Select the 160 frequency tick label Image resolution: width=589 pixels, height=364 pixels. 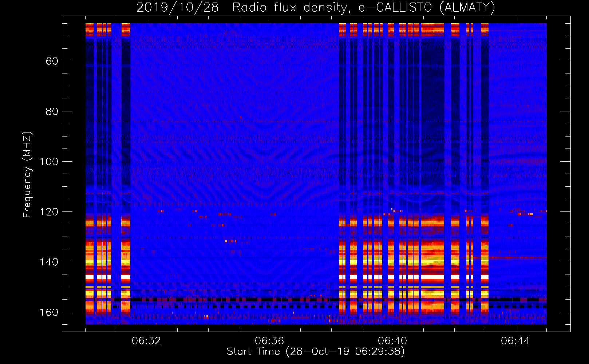pos(49,312)
